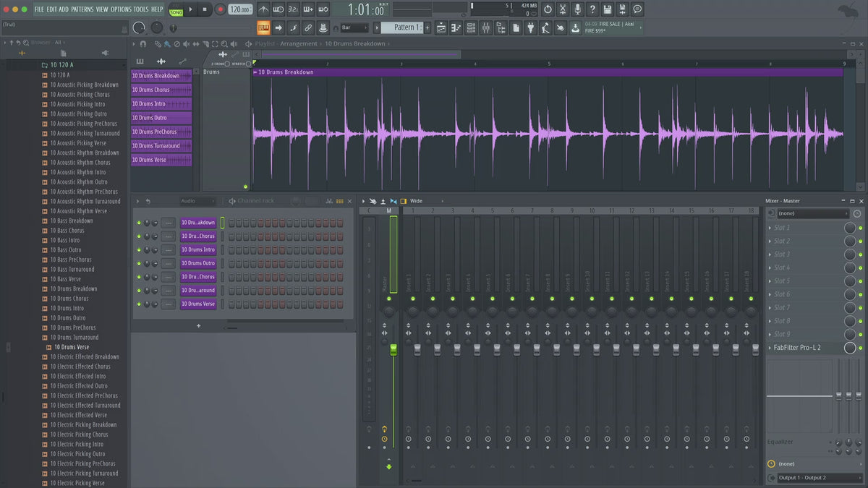Screen dimensions: 868x488
Task: Open the TOOLS menu
Action: pyautogui.click(x=140, y=9)
